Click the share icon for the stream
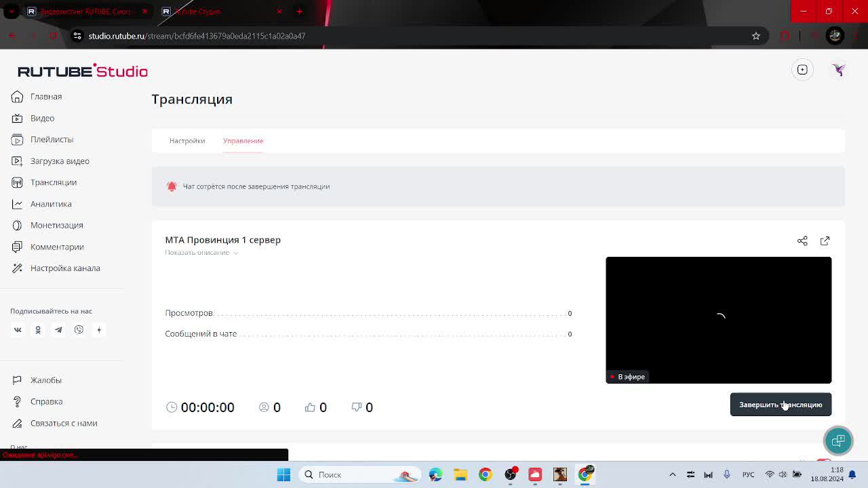This screenshot has height=488, width=868. (802, 241)
